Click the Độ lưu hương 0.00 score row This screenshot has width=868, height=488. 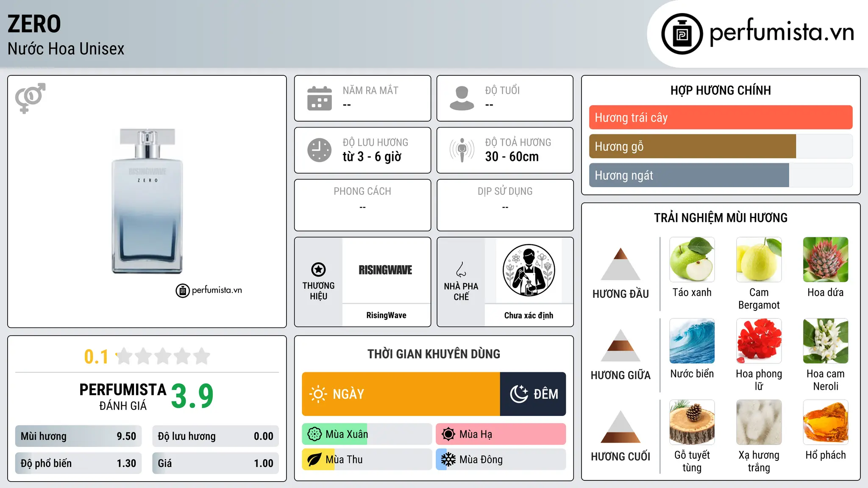pyautogui.click(x=215, y=436)
